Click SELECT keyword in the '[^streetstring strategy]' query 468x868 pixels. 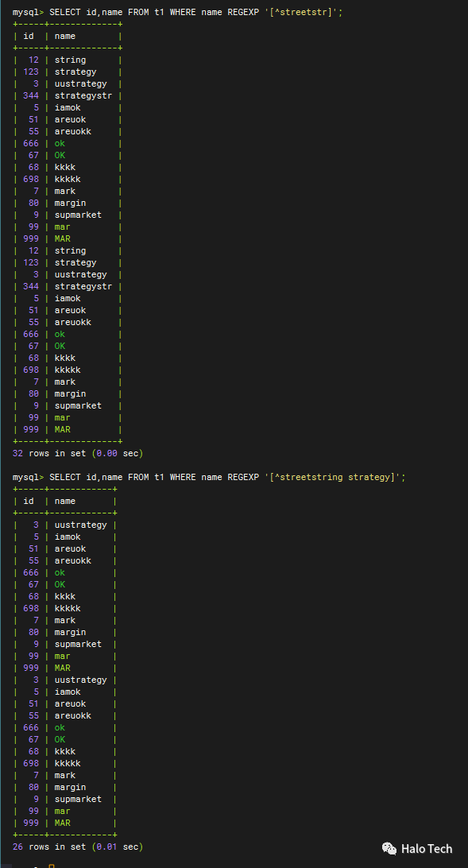[x=65, y=477]
